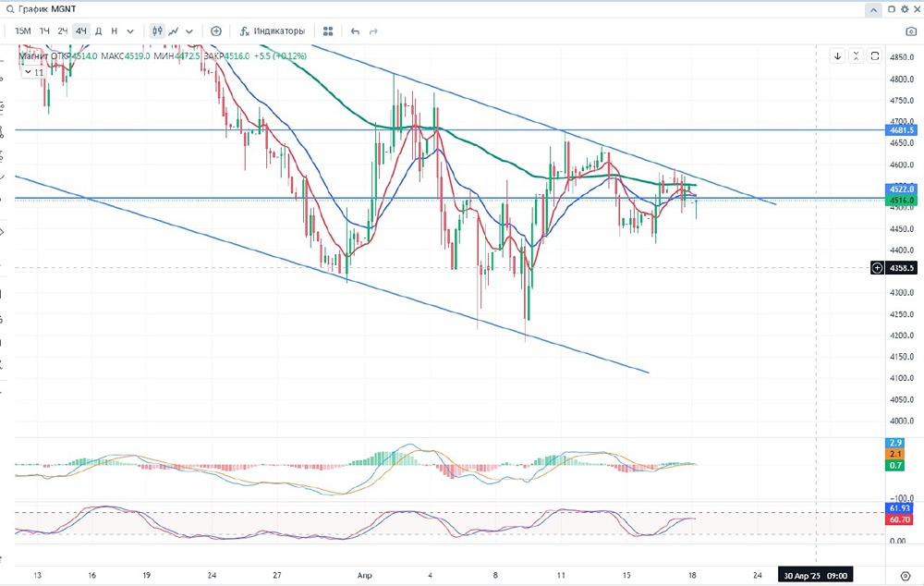The height and width of the screenshot is (586, 924).
Task: Click the +5.5 (+0.12%) change value
Action: [280, 56]
